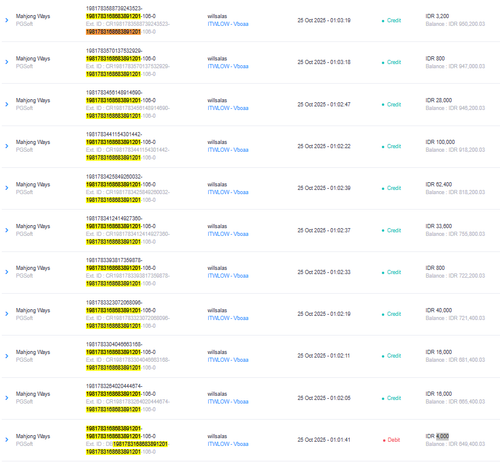Click the 'IDR 100,000' amount

click(x=440, y=142)
